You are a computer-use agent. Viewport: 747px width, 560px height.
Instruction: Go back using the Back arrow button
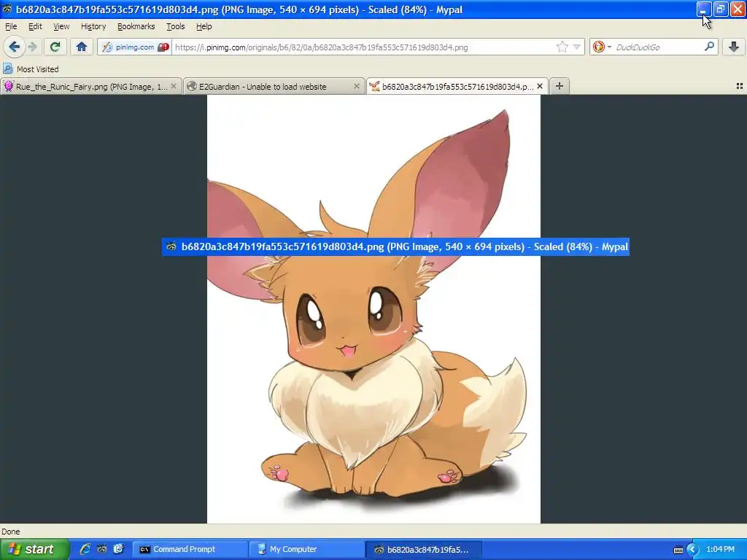[15, 47]
